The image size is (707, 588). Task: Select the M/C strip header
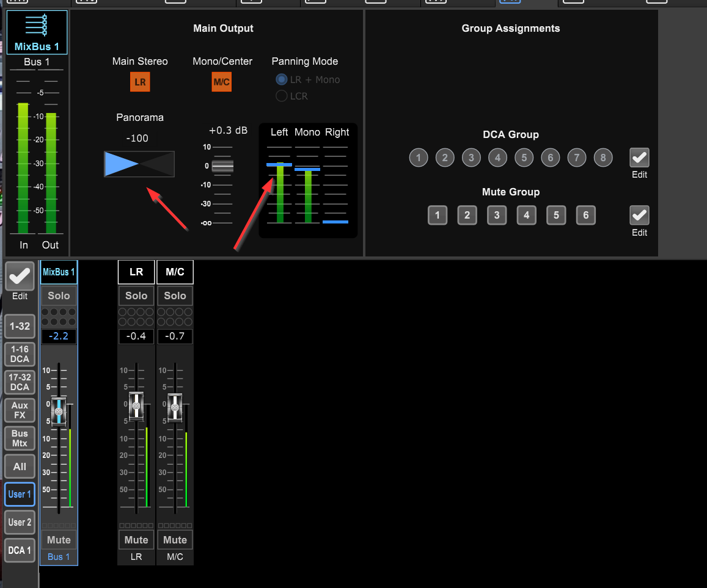(175, 272)
